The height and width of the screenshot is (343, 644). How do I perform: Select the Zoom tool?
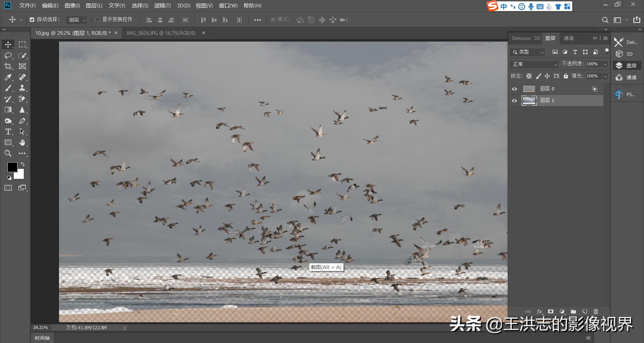click(8, 153)
